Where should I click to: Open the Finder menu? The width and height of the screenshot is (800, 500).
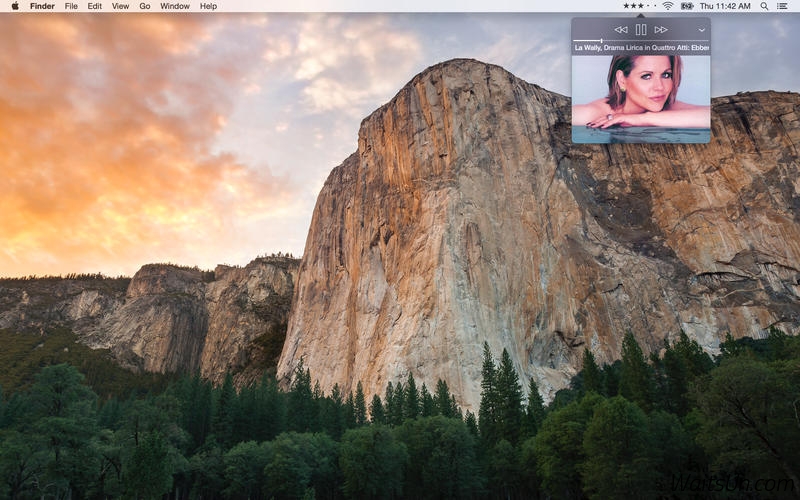pyautogui.click(x=42, y=6)
